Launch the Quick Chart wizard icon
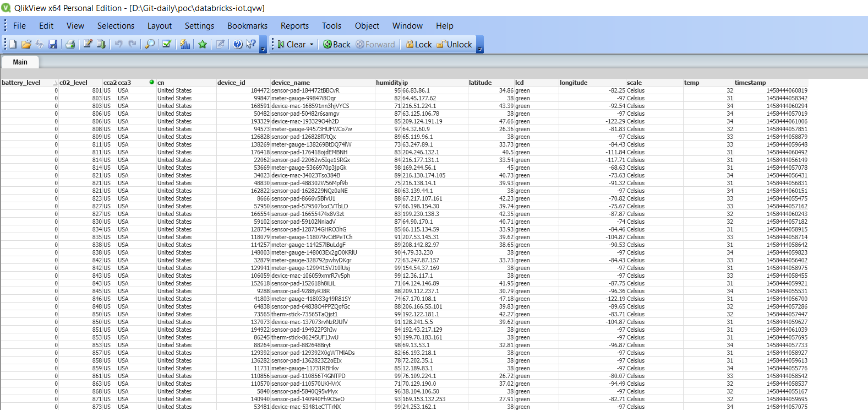The width and height of the screenshot is (868, 410). click(185, 44)
